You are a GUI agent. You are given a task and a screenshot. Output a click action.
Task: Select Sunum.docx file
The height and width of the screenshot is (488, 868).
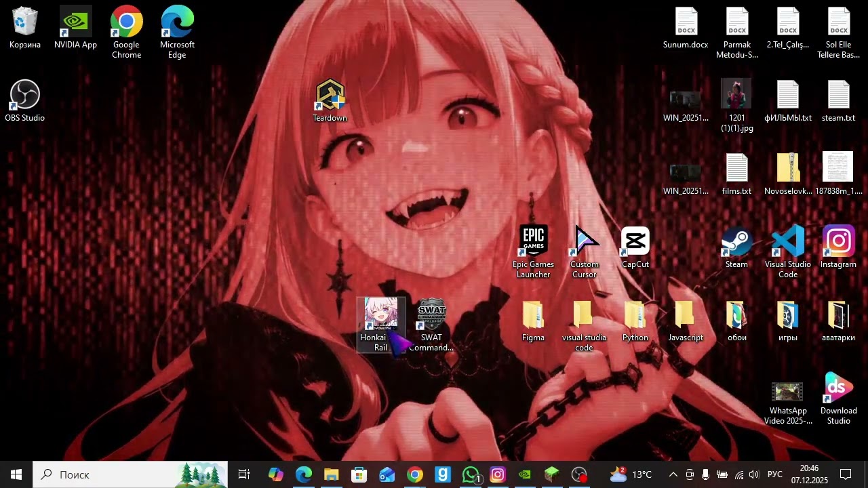coord(686,28)
